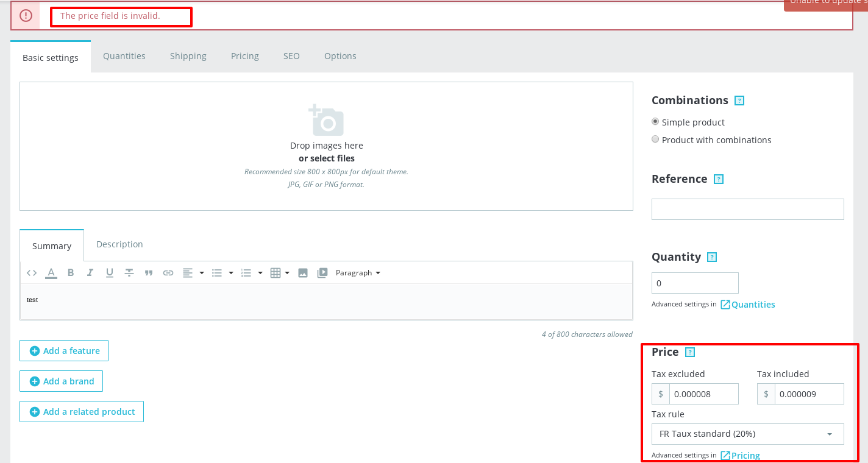Open the SEO tab
The height and width of the screenshot is (463, 868).
[x=291, y=56]
